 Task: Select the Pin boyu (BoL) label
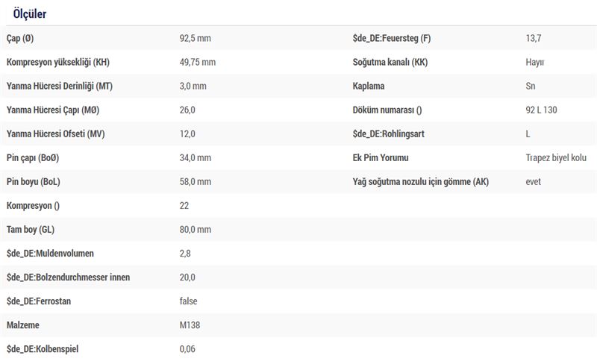pyautogui.click(x=33, y=181)
